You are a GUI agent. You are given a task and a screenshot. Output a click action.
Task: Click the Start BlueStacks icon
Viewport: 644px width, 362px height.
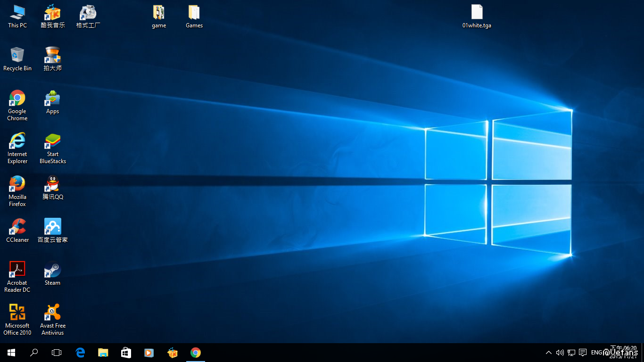[x=52, y=141]
